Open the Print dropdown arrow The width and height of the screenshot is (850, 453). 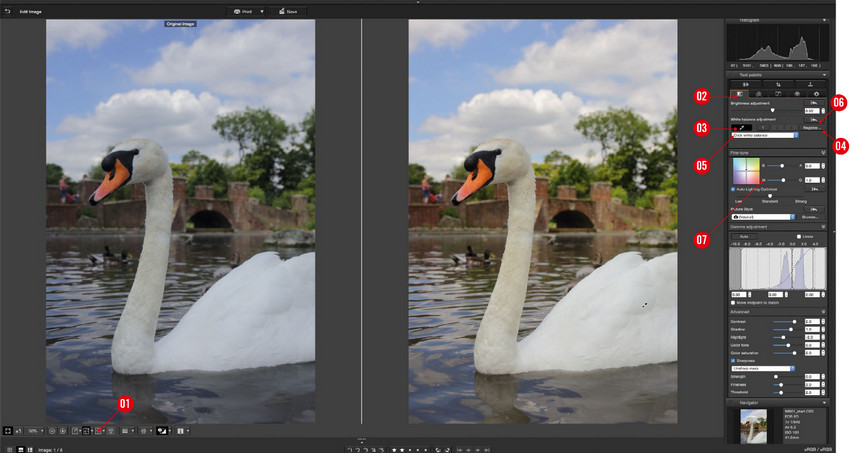coord(262,11)
